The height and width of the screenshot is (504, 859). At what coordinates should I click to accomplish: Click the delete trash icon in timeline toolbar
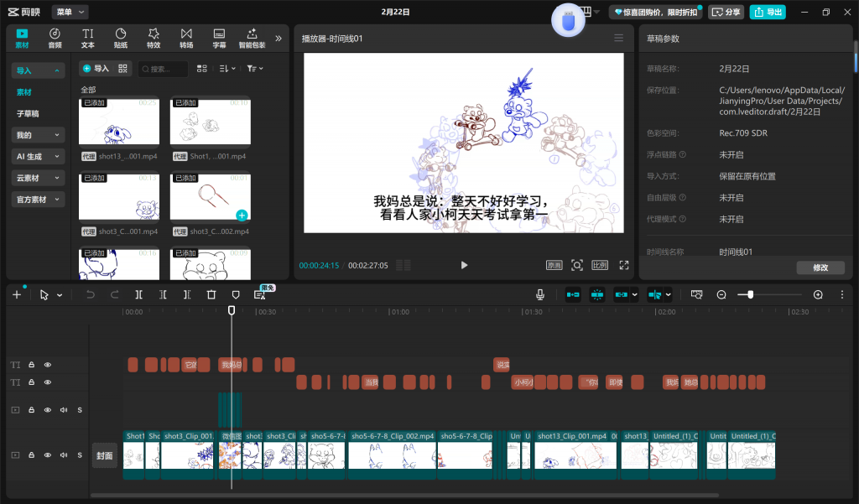(211, 294)
